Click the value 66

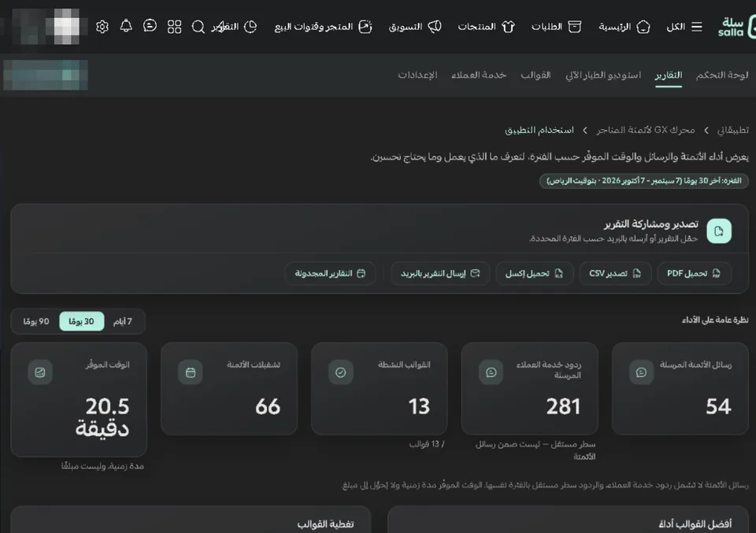point(268,406)
